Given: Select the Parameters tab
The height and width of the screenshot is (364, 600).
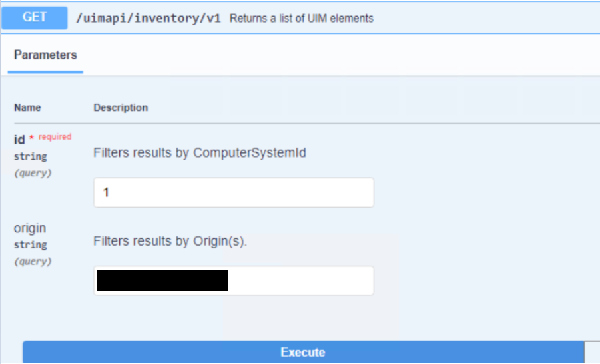Looking at the screenshot, I should click(x=45, y=55).
